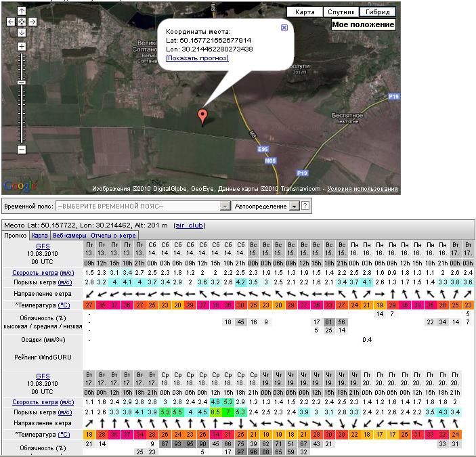The height and width of the screenshot is (457, 476).
Task: Open the timezone help question icon
Action: [x=305, y=206]
